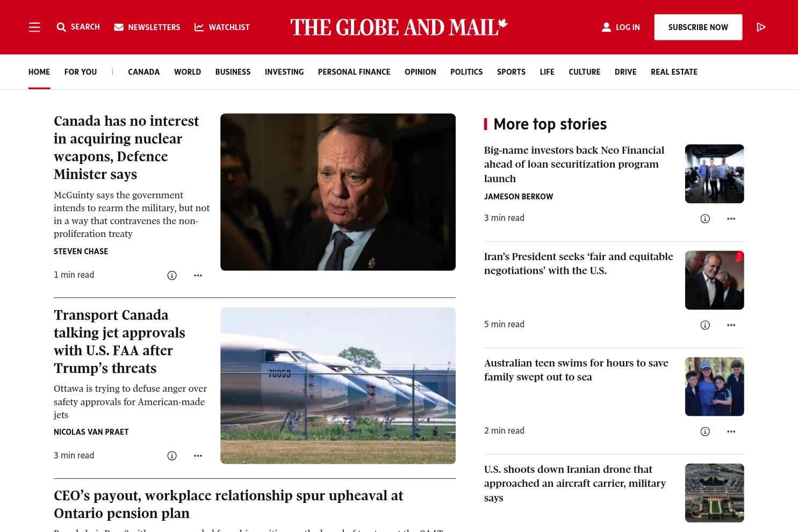
Task: Expand more options on Iran President story
Action: (731, 325)
